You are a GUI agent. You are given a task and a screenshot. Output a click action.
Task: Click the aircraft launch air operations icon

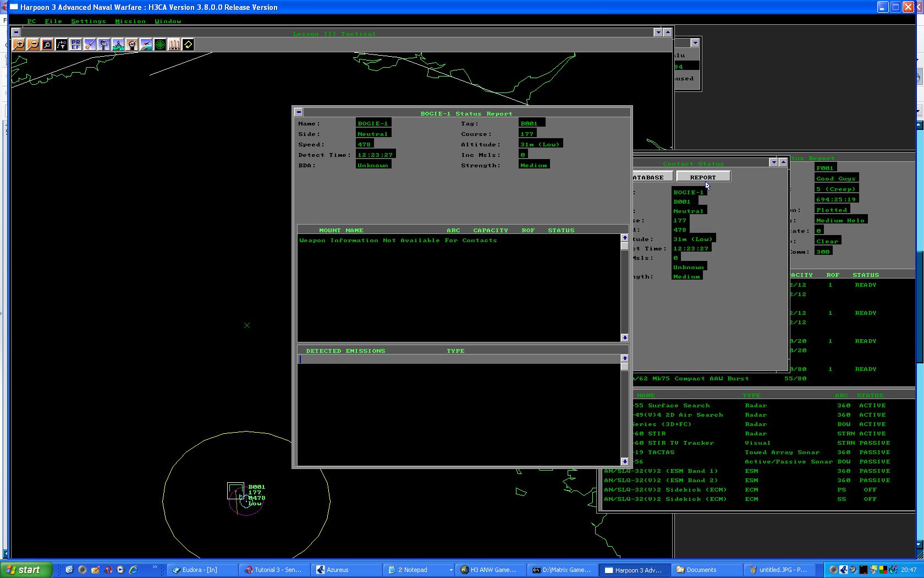(146, 45)
